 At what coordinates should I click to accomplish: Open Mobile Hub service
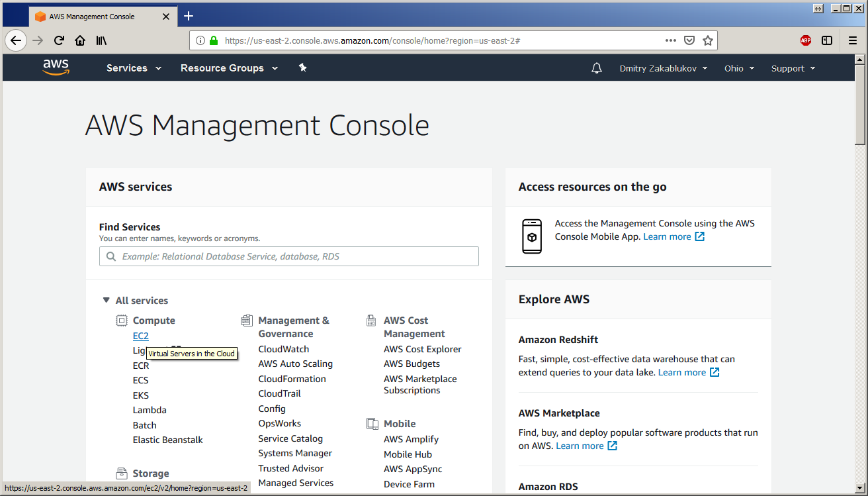pos(408,454)
